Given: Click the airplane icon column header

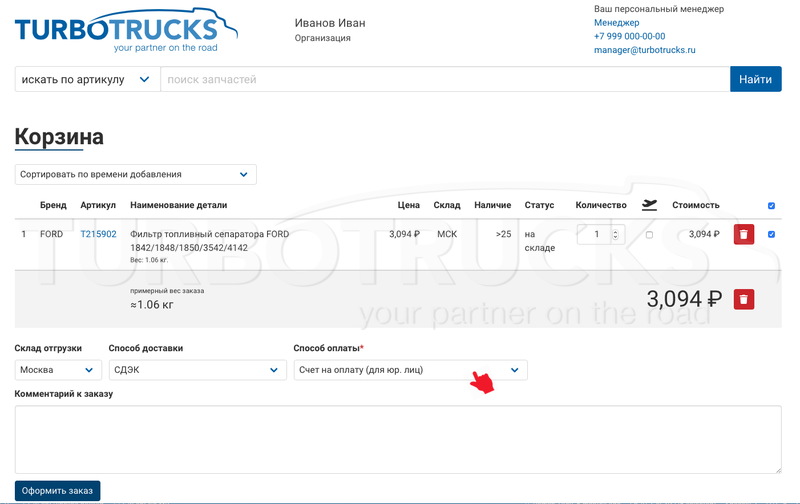Looking at the screenshot, I should pos(649,205).
